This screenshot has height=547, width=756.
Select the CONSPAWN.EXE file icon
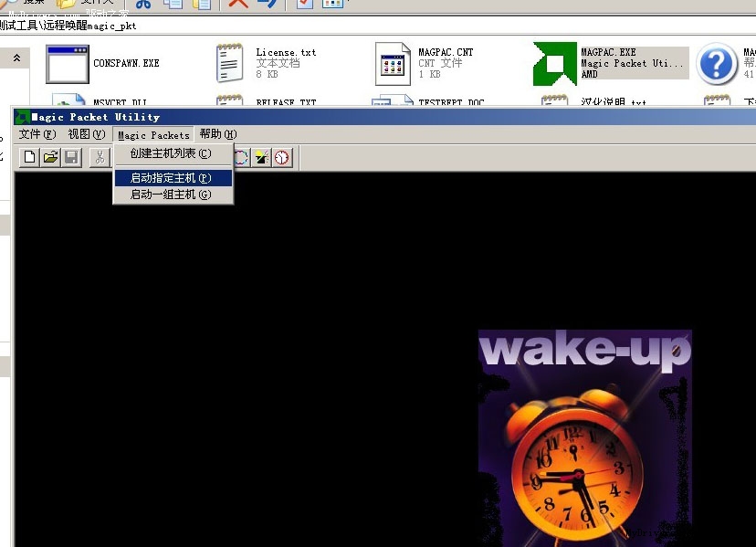coord(68,64)
